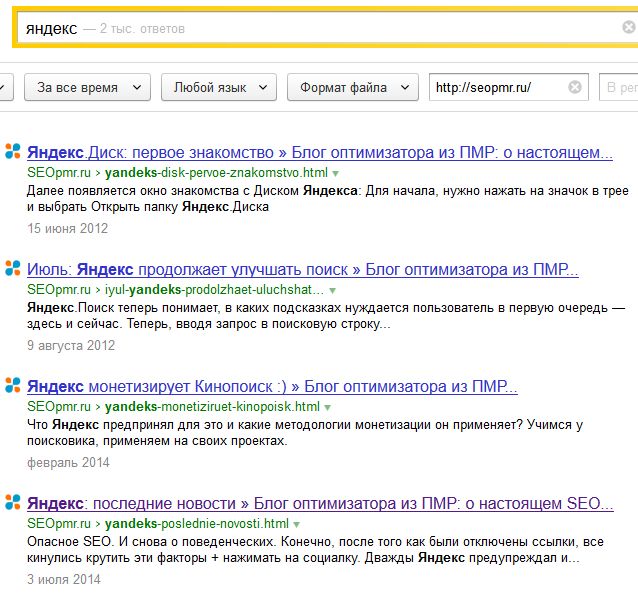Open the Любой язык dropdown
Viewport: 638px width, 594px height.
(x=219, y=87)
